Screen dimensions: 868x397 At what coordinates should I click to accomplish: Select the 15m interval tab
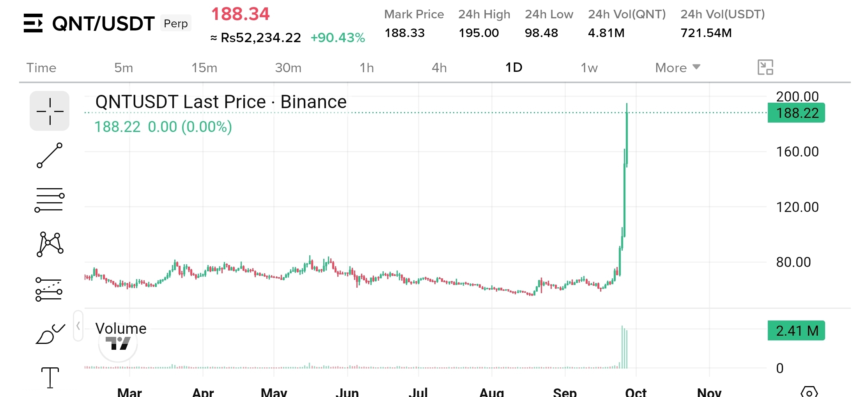tap(204, 68)
